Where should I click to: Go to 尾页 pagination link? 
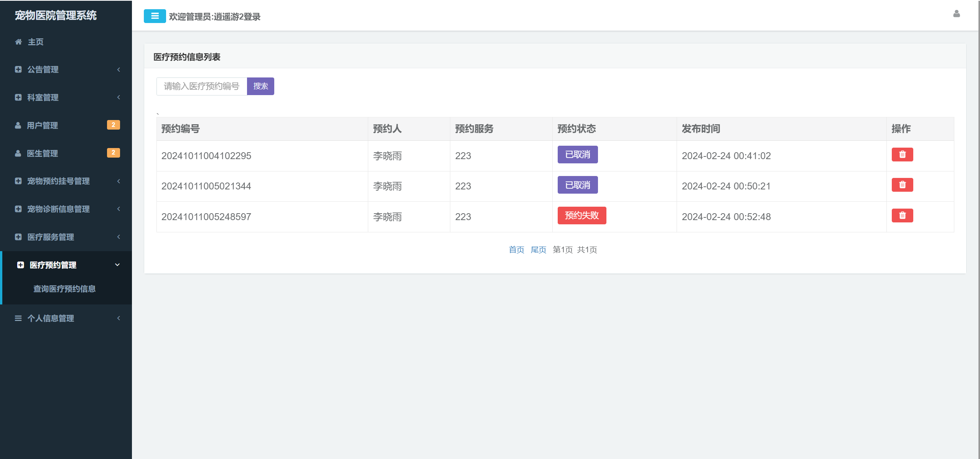pyautogui.click(x=538, y=250)
